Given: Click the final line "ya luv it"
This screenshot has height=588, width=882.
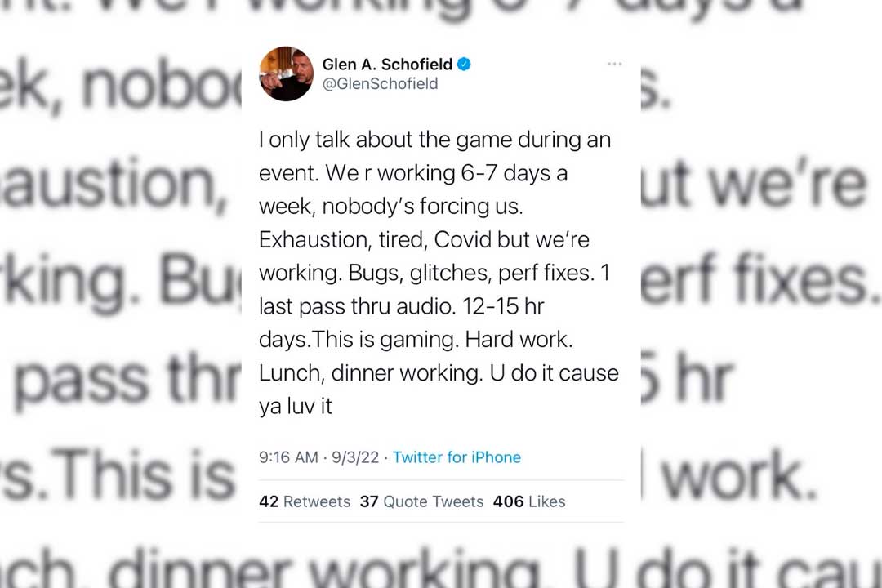Looking at the screenshot, I should click(296, 406).
